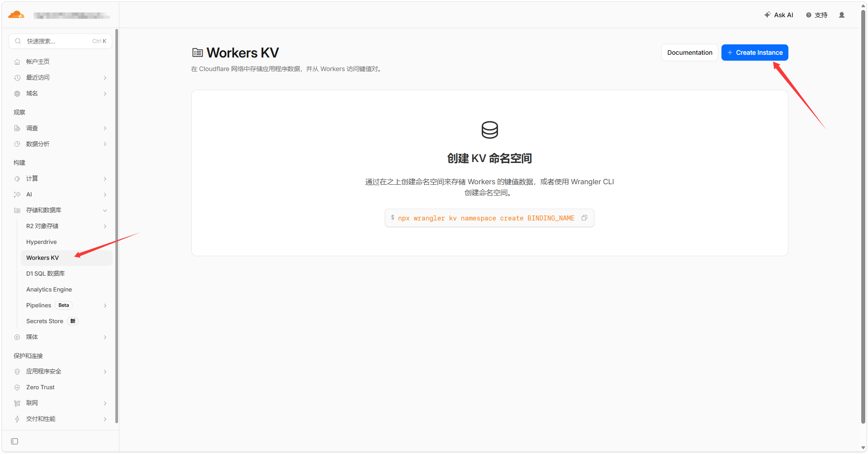
Task: Expand the 计算 chevron
Action: (x=105, y=179)
